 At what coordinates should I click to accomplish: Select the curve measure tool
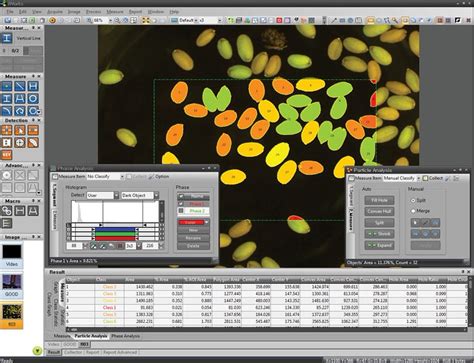(x=7, y=111)
